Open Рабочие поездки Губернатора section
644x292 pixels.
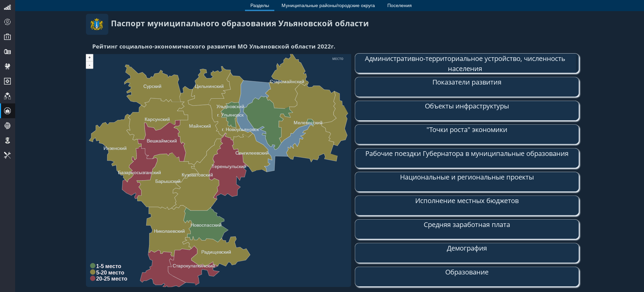click(467, 159)
